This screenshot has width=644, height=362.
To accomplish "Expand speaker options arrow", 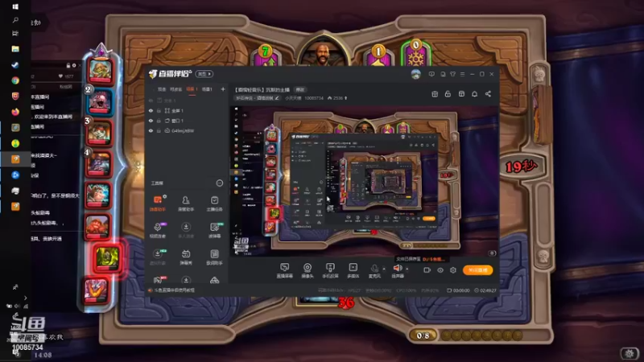I will (x=407, y=269).
